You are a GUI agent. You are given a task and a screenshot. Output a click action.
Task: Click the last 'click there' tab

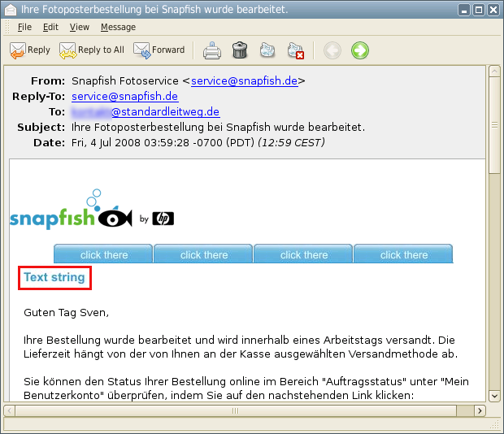(403, 254)
